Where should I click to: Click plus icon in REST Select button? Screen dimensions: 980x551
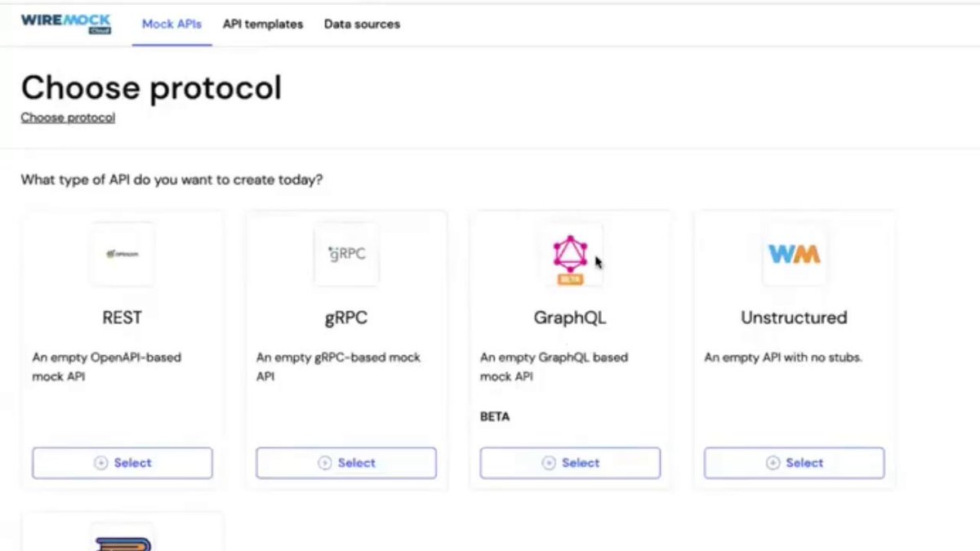coord(100,463)
